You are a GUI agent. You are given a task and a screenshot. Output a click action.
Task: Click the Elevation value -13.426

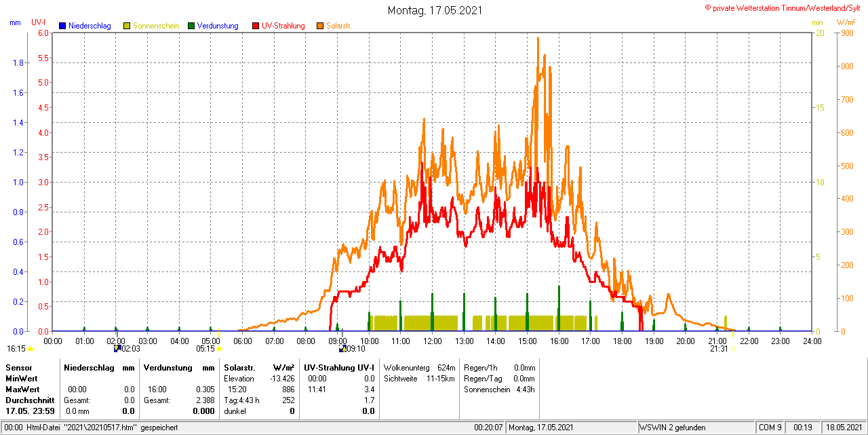point(282,379)
